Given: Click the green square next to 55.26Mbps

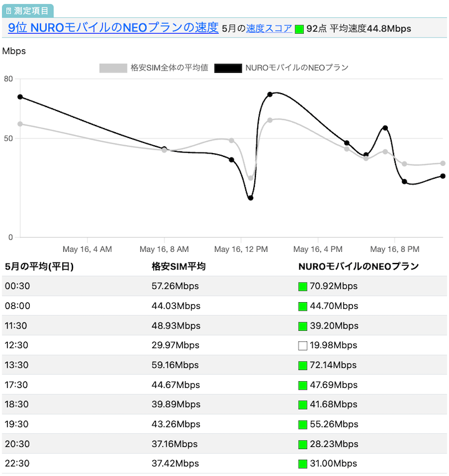Looking at the screenshot, I should 303,424.
